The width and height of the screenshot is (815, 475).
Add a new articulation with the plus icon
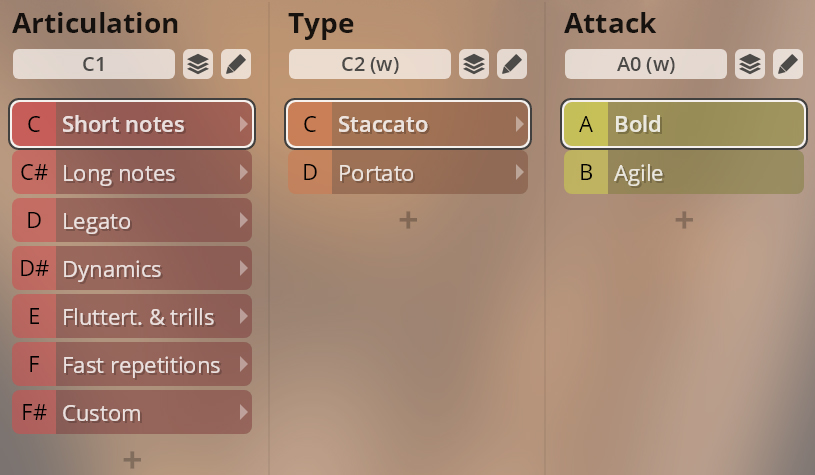point(132,459)
